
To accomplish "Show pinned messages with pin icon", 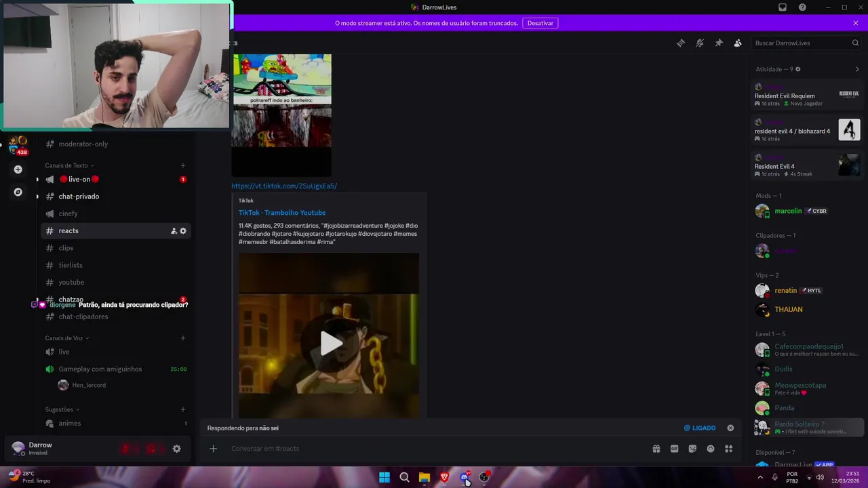I will pos(719,43).
